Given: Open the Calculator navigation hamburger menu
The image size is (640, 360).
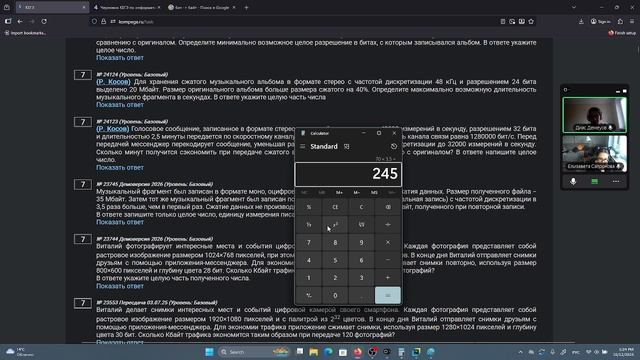Looking at the screenshot, I should (x=302, y=147).
